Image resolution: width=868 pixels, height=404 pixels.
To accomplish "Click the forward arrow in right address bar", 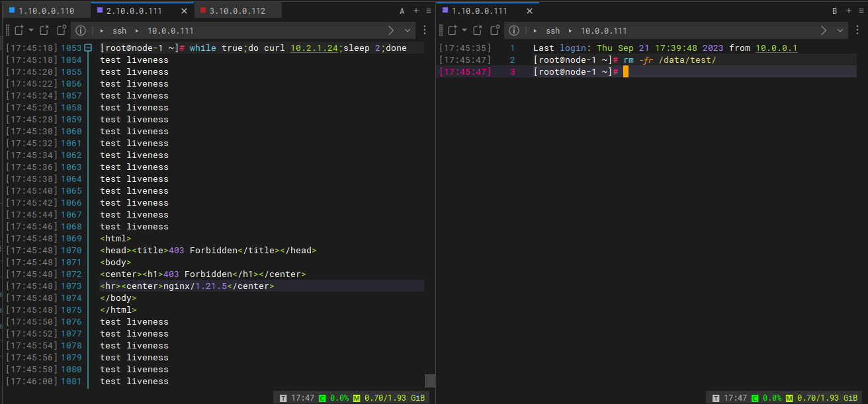I will tap(824, 30).
